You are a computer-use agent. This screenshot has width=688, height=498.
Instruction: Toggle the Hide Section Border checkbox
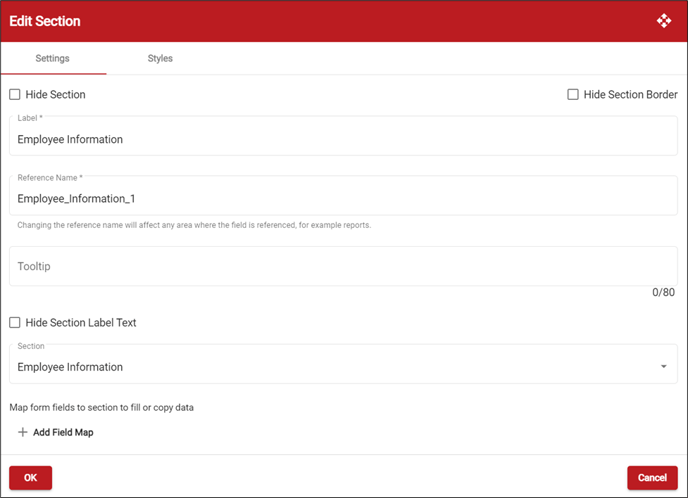(x=573, y=94)
